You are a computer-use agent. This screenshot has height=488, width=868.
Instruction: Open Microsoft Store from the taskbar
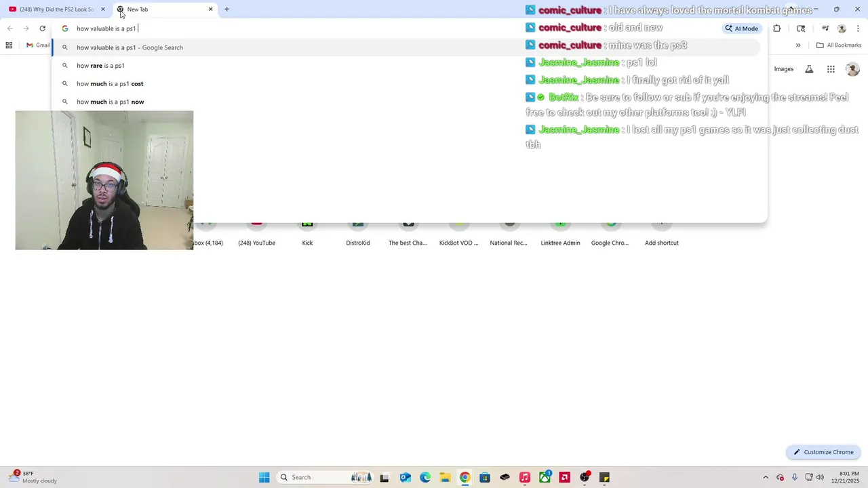pyautogui.click(x=485, y=477)
